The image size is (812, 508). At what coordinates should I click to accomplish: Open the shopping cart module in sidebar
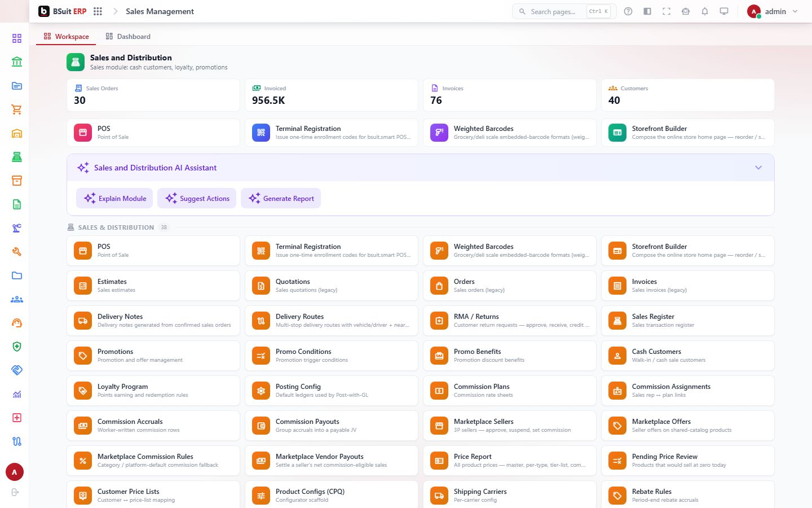pos(17,110)
